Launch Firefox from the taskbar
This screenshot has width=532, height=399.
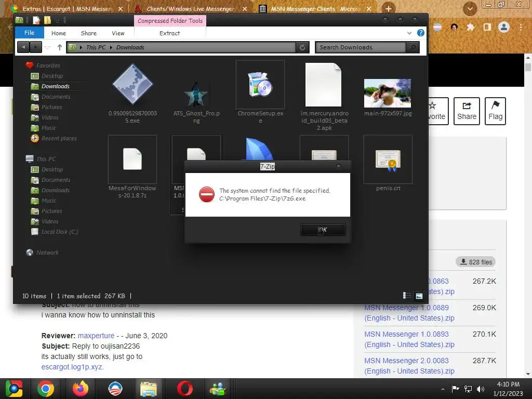click(x=81, y=389)
